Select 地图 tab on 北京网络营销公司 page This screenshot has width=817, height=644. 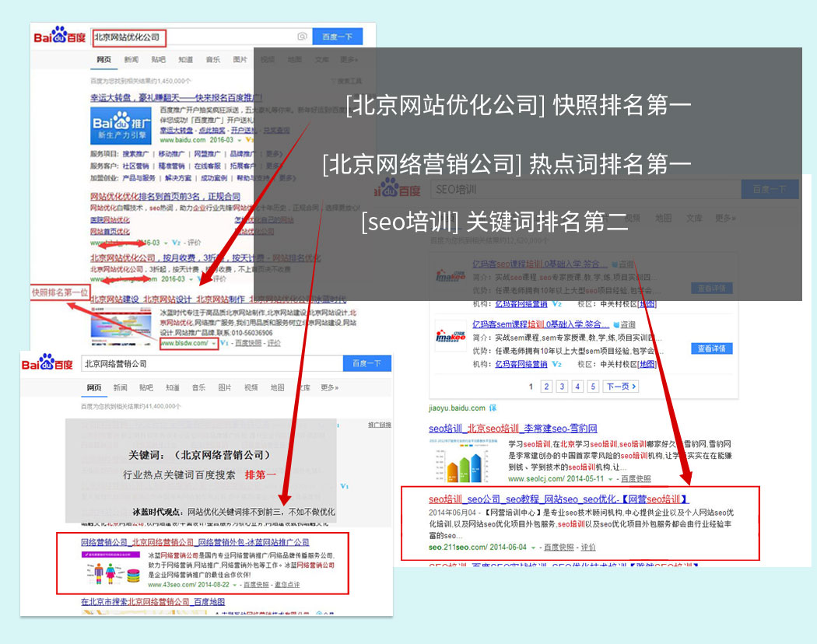[x=278, y=387]
